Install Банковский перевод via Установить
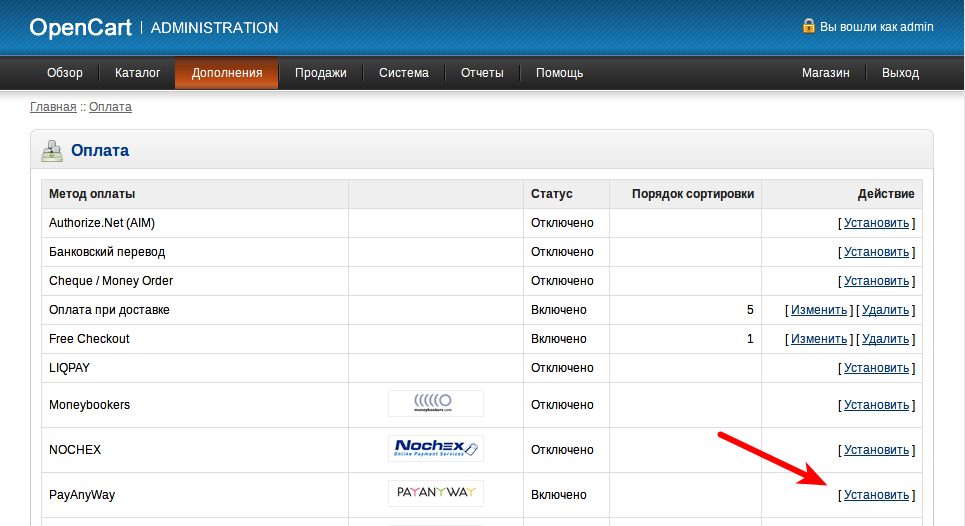 pyautogui.click(x=876, y=252)
